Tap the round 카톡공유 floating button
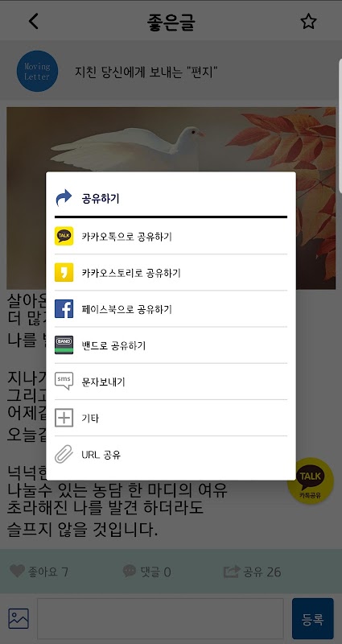 coord(311,481)
